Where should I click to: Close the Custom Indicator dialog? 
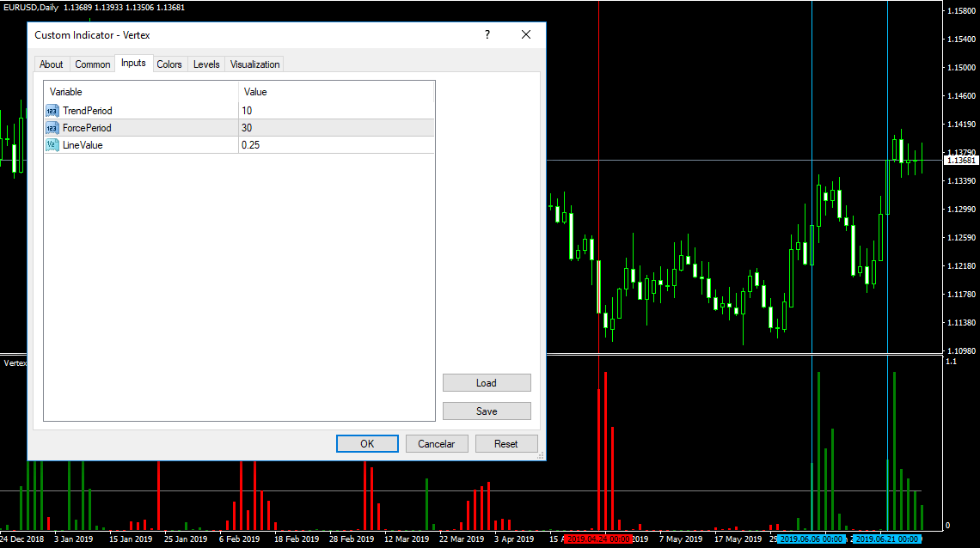[526, 35]
